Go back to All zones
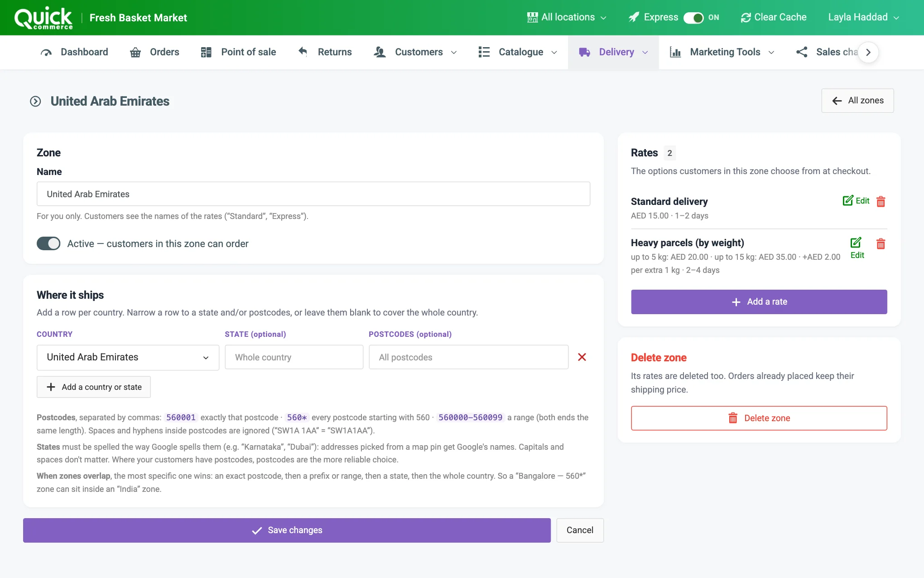The width and height of the screenshot is (924, 578). click(857, 101)
